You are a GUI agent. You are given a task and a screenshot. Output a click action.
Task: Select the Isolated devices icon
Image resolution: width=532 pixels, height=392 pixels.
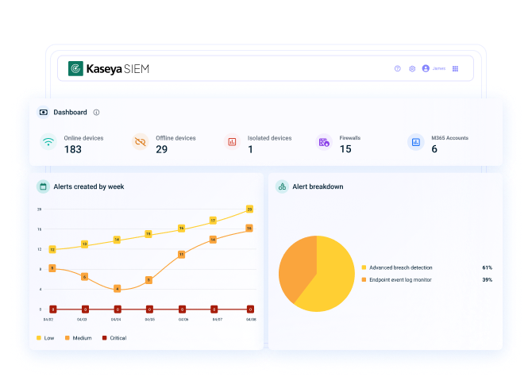click(232, 142)
